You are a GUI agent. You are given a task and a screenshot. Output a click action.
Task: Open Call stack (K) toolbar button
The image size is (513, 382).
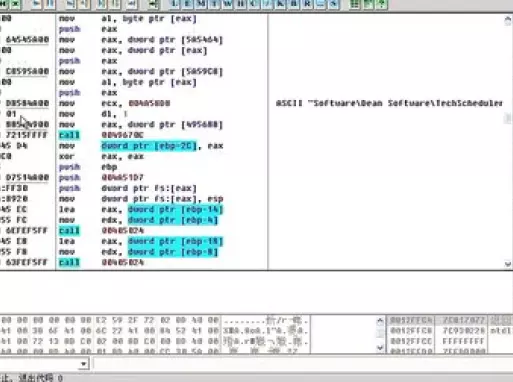[281, 4]
